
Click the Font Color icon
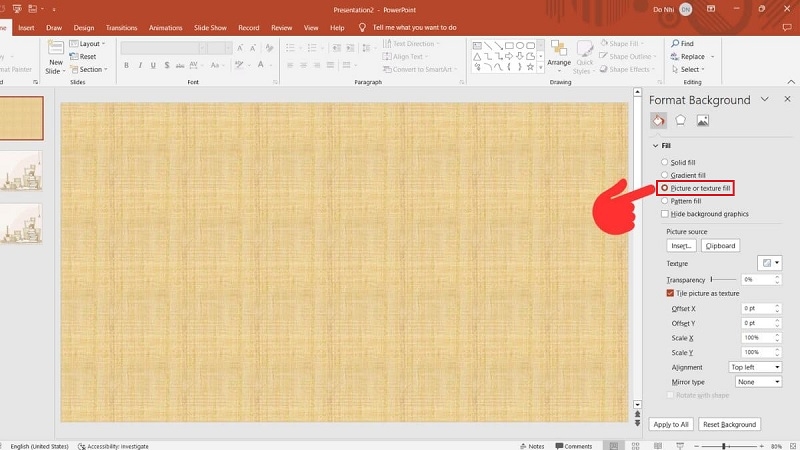click(261, 65)
